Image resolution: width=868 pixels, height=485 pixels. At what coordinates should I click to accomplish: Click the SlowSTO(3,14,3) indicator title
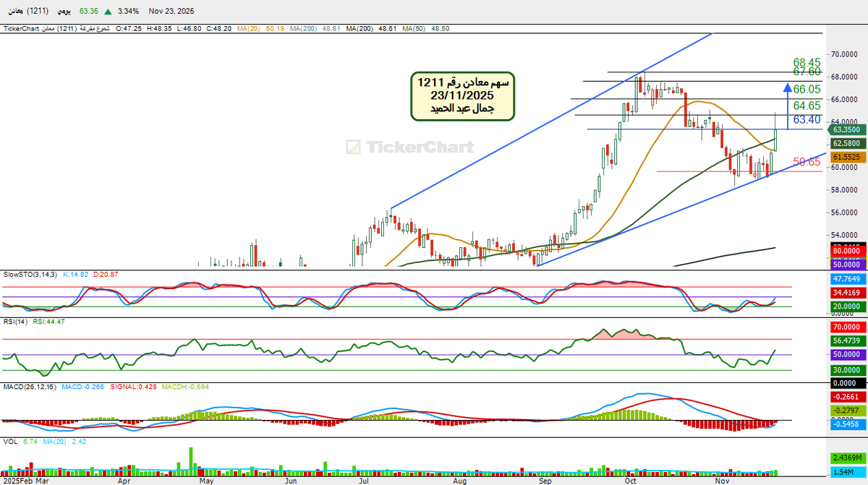coord(29,275)
